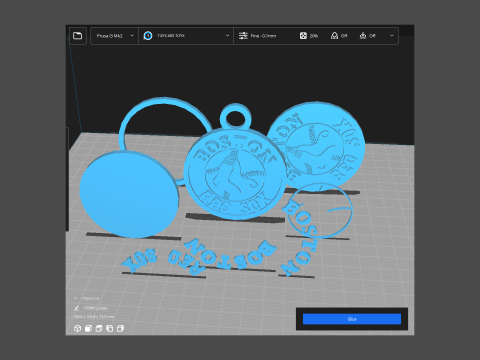Switch to the right side view cube icon

[120, 329]
